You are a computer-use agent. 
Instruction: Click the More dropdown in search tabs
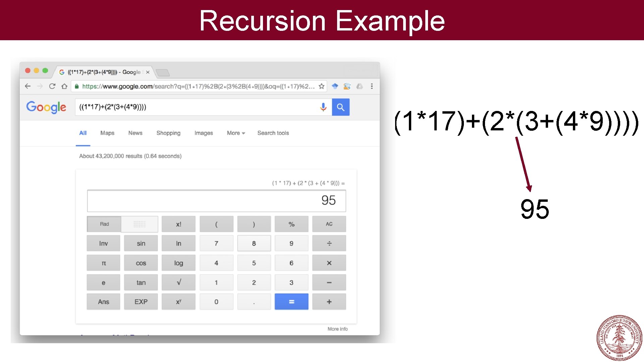click(x=234, y=133)
